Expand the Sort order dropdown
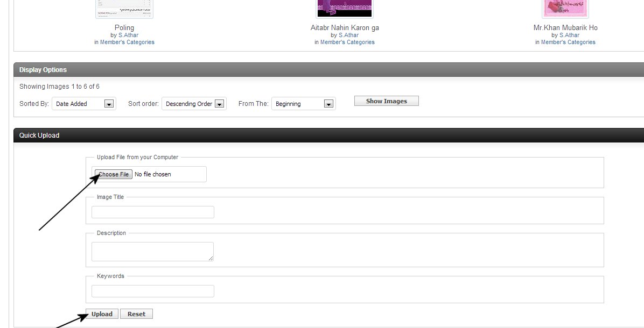644x328 pixels. coord(194,104)
